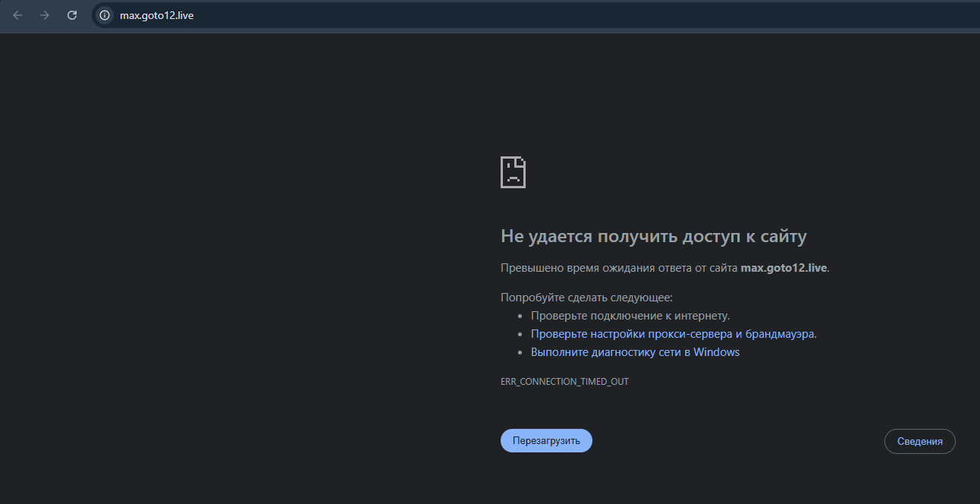Click the Проверьте подключение к интернету suggestion

(630, 316)
